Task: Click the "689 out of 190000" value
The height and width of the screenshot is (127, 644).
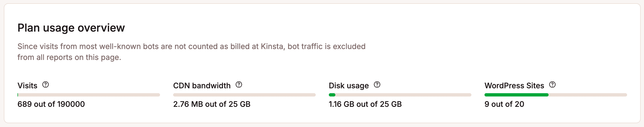Action: [51, 104]
